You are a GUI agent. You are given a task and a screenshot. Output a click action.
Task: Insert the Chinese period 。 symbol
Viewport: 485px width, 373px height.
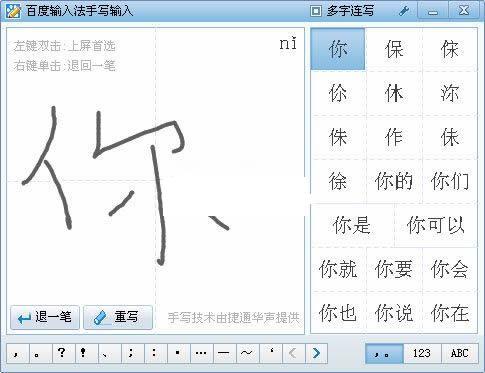click(x=41, y=353)
